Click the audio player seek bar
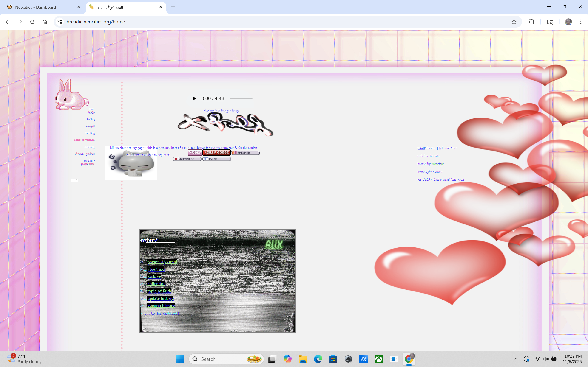The image size is (588, 367). pos(241,98)
